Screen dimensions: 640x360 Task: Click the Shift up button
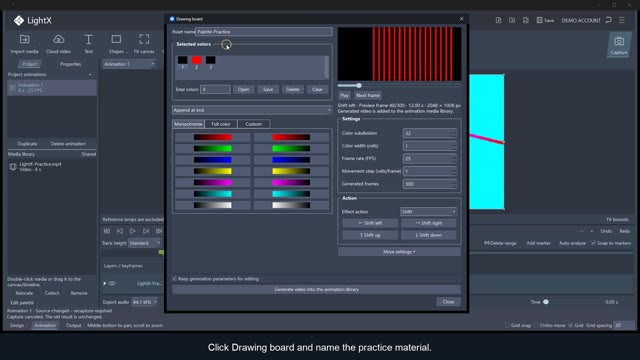pos(370,235)
